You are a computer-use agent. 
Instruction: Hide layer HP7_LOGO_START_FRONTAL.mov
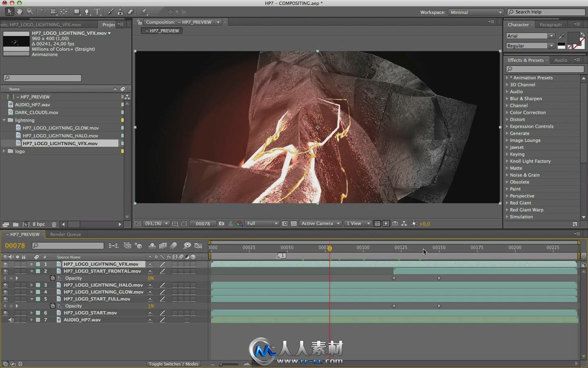pos(5,271)
